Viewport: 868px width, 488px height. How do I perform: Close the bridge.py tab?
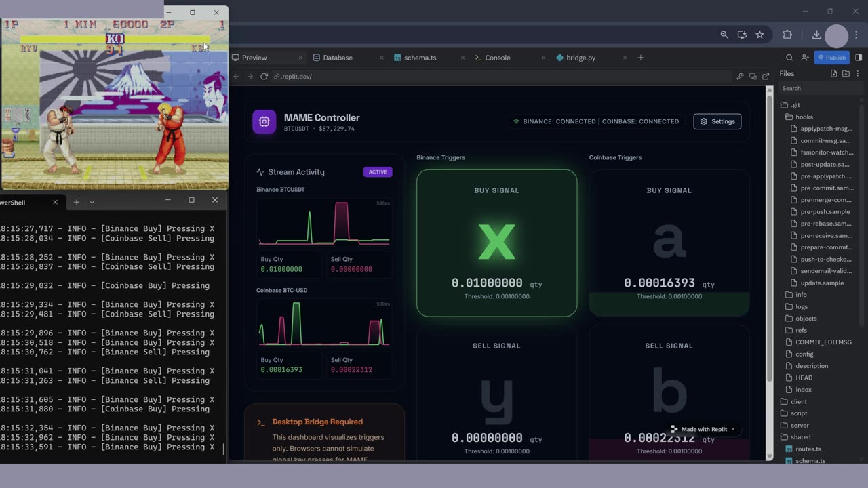click(625, 58)
